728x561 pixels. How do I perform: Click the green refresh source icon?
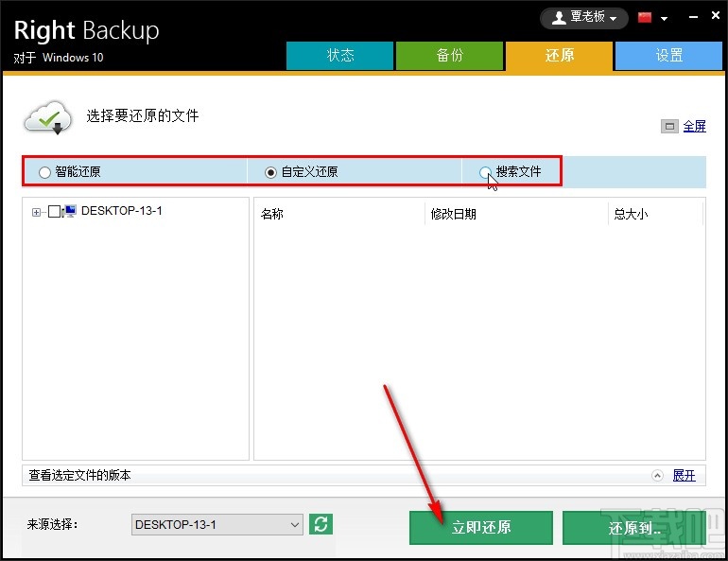[x=321, y=524]
